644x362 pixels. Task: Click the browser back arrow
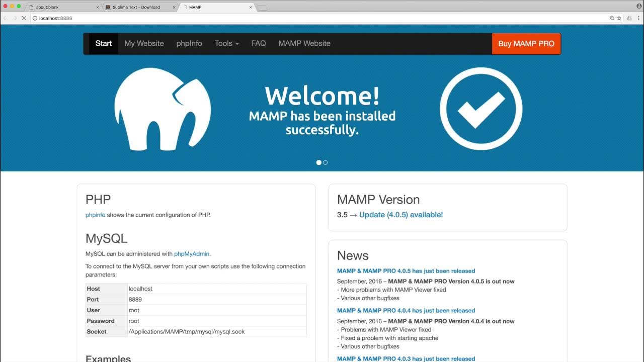tap(6, 18)
